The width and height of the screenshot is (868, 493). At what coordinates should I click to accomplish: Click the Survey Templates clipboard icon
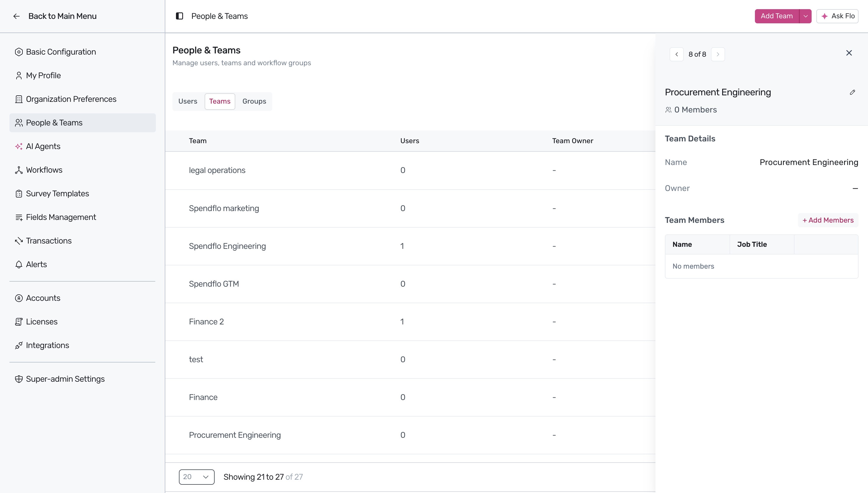coord(19,194)
